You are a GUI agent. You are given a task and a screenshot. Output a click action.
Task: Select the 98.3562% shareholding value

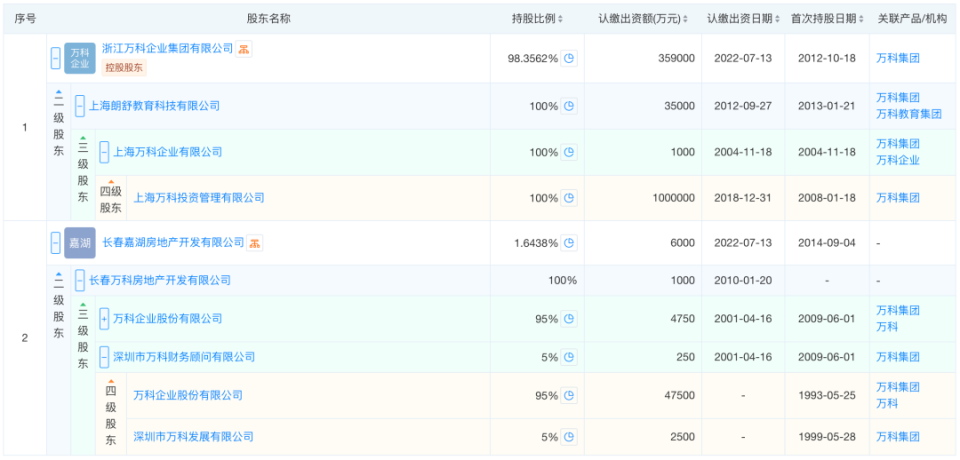tap(533, 59)
